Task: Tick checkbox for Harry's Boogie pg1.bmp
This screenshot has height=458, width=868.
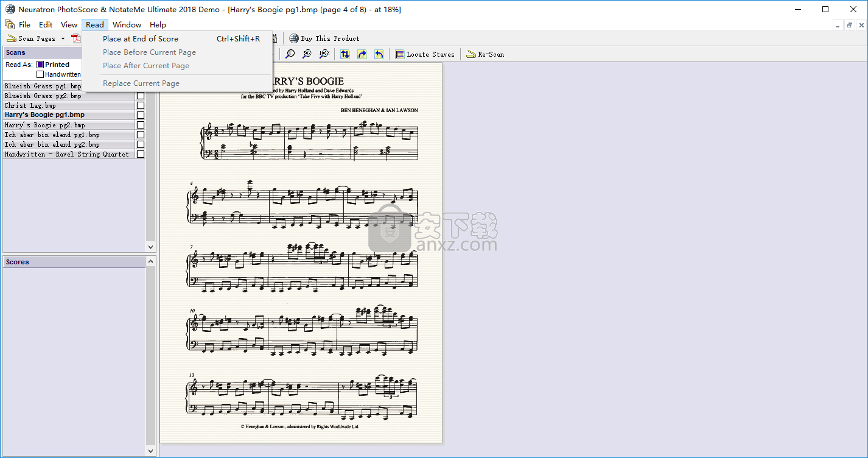Action: (141, 115)
